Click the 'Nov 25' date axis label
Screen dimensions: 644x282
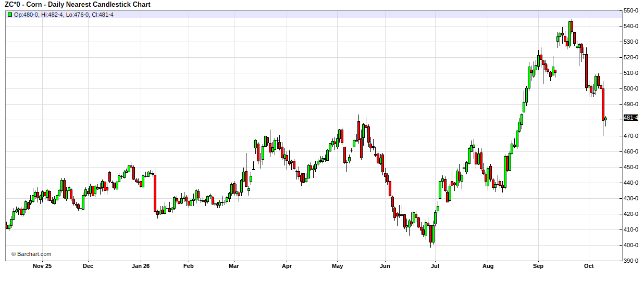[42, 266]
